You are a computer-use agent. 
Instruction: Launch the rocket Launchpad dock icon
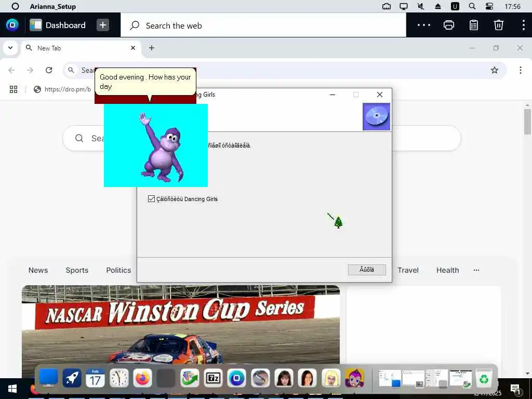click(x=72, y=378)
